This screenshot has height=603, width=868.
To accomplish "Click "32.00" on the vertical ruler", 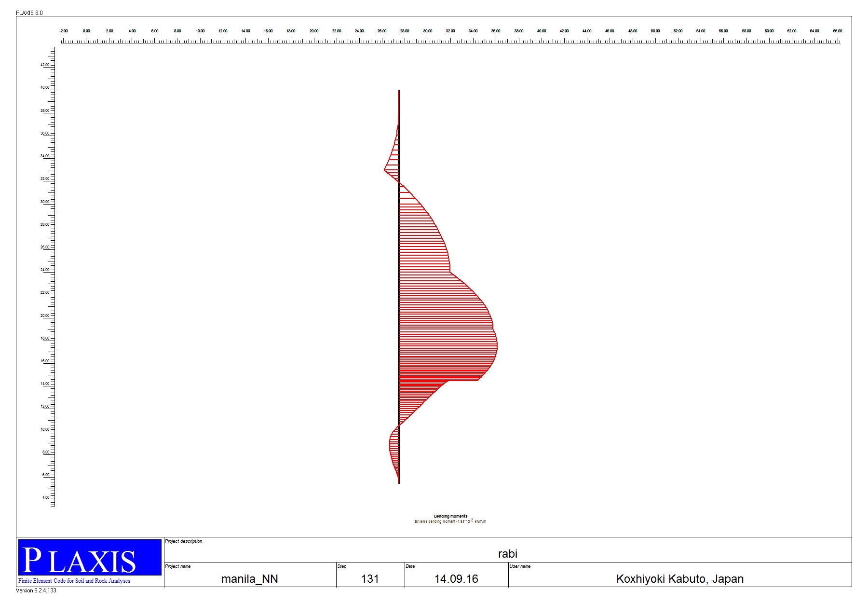I will click(45, 179).
